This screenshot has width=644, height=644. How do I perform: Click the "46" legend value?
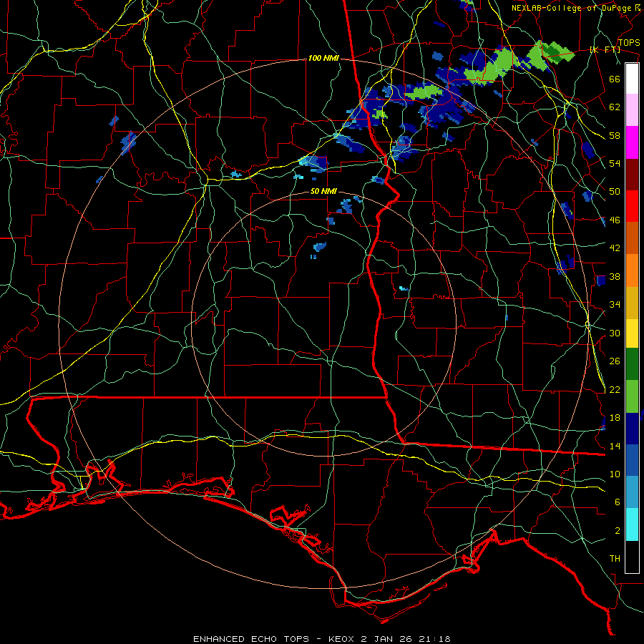click(615, 220)
